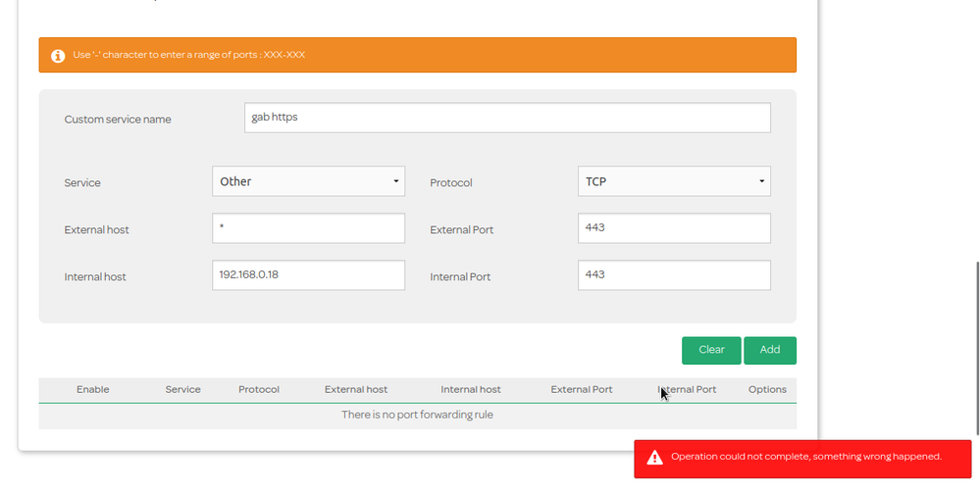
Task: Select the Internal host field with 192.168.0.18
Action: click(308, 275)
